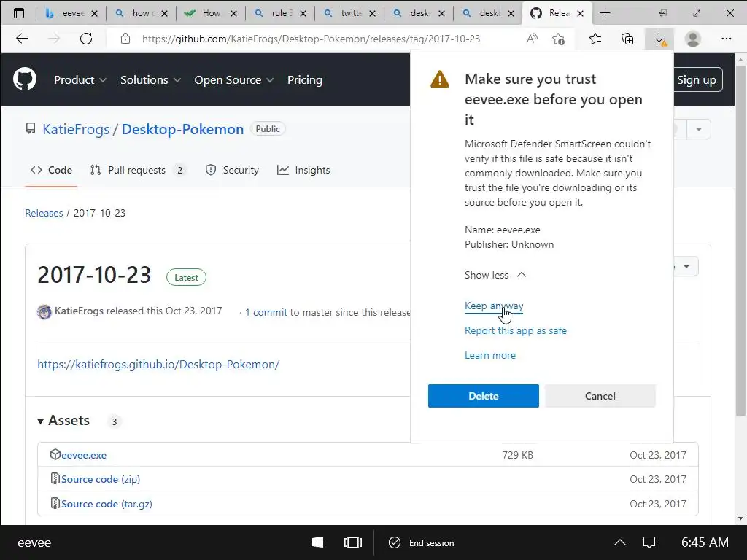Click the Sign up button
Screen dimensions: 747x560
[x=697, y=80]
